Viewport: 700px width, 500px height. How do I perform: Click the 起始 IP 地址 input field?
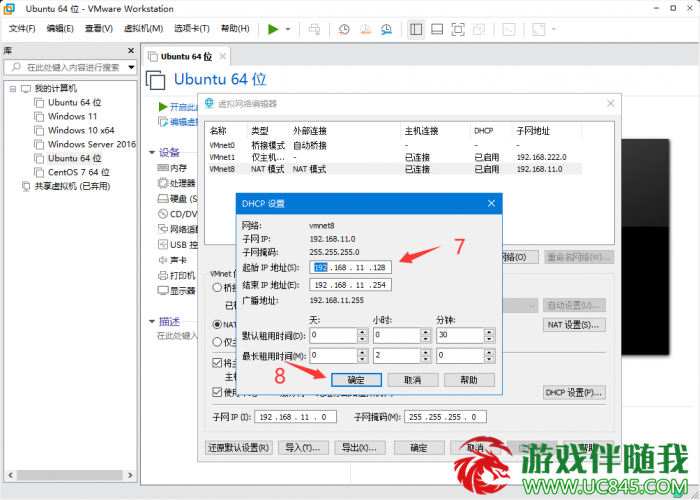click(350, 267)
